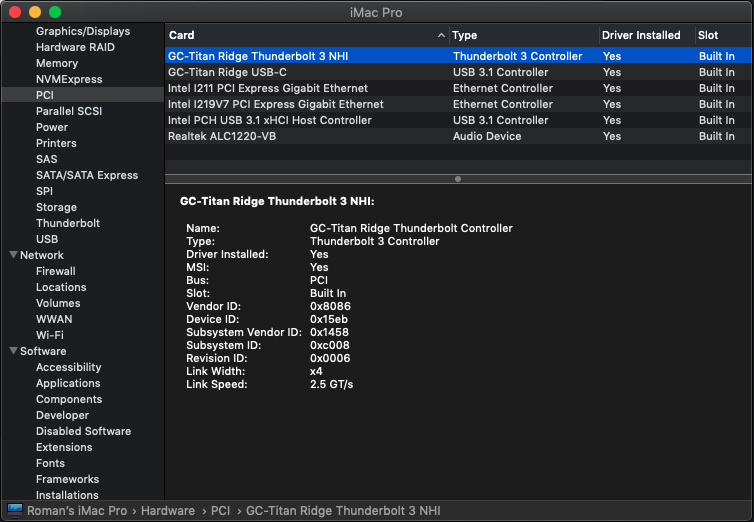Select Graphics/Displays in the sidebar
The height and width of the screenshot is (522, 754).
(x=83, y=31)
